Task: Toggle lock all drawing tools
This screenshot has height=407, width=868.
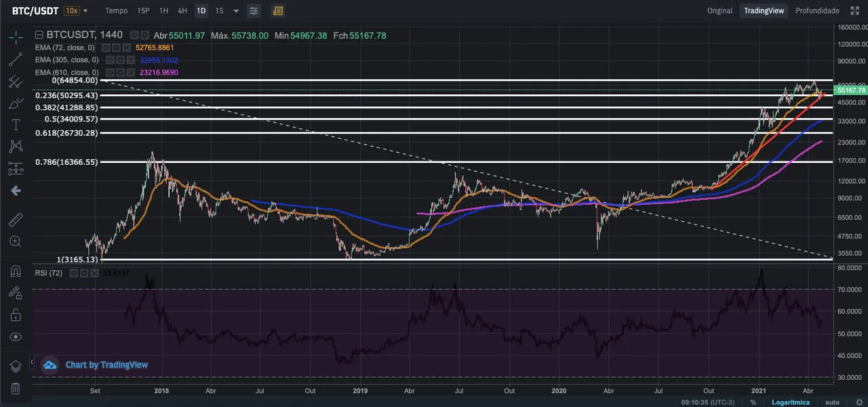Action: pyautogui.click(x=16, y=315)
